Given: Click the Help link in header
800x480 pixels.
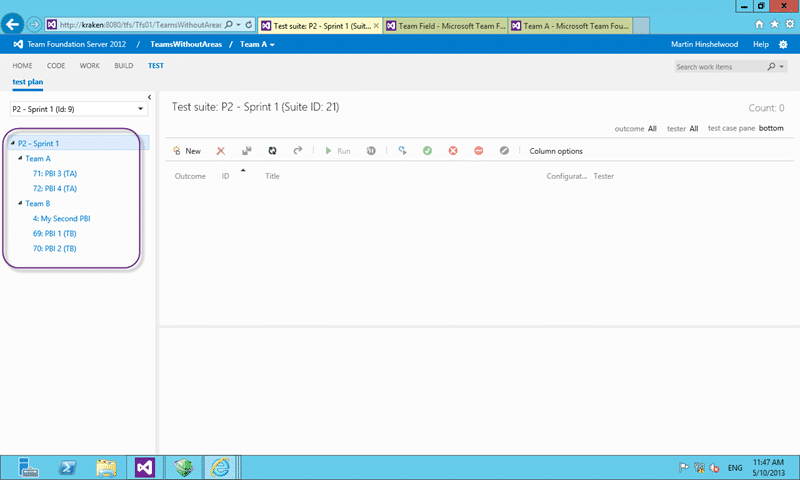Looking at the screenshot, I should coord(761,44).
